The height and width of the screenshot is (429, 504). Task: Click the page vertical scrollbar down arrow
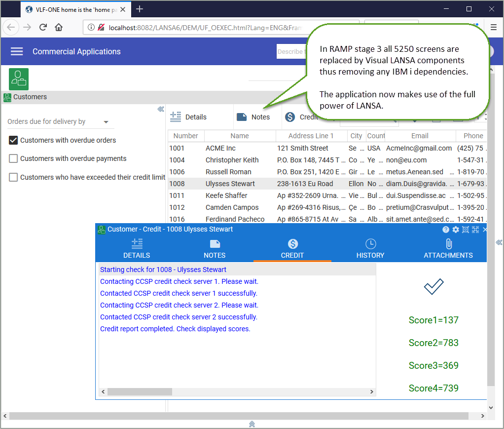491,407
